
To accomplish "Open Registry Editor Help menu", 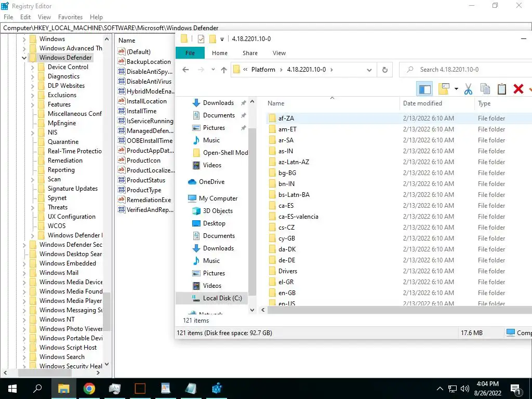I will [x=96, y=17].
